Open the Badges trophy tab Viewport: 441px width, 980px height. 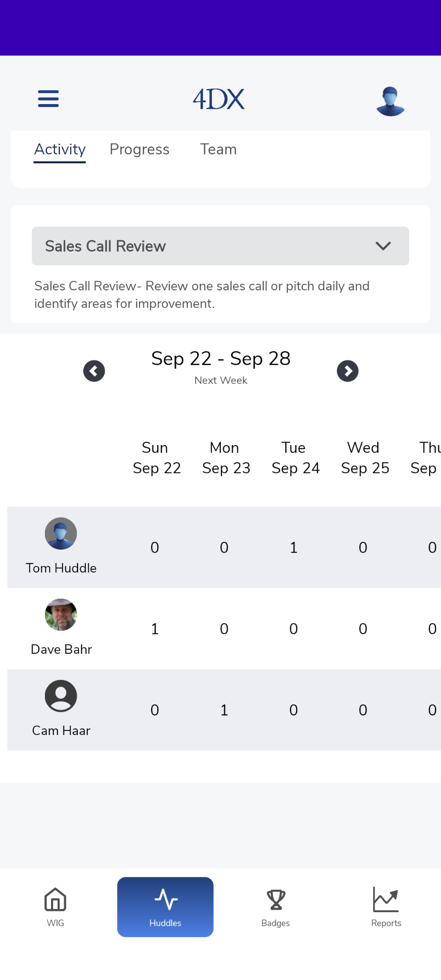[276, 907]
